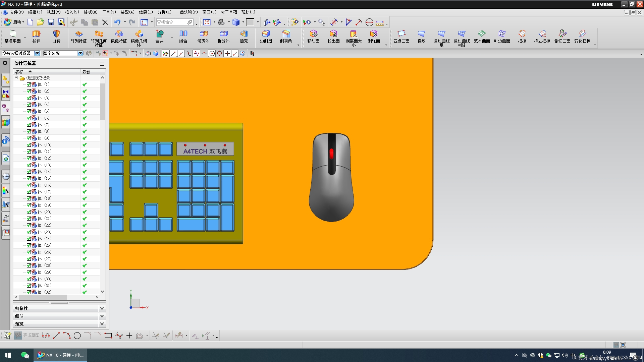Viewport: 644px width, 362px height.
Task: Open the 阵列特征 pattern feature tool
Action: coord(78,37)
